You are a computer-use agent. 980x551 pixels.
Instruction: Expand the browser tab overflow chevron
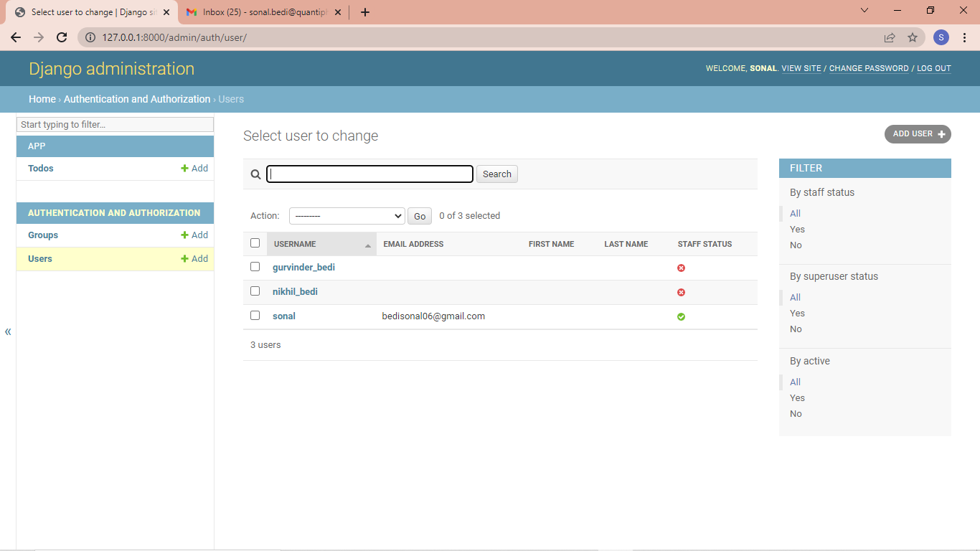pos(864,11)
